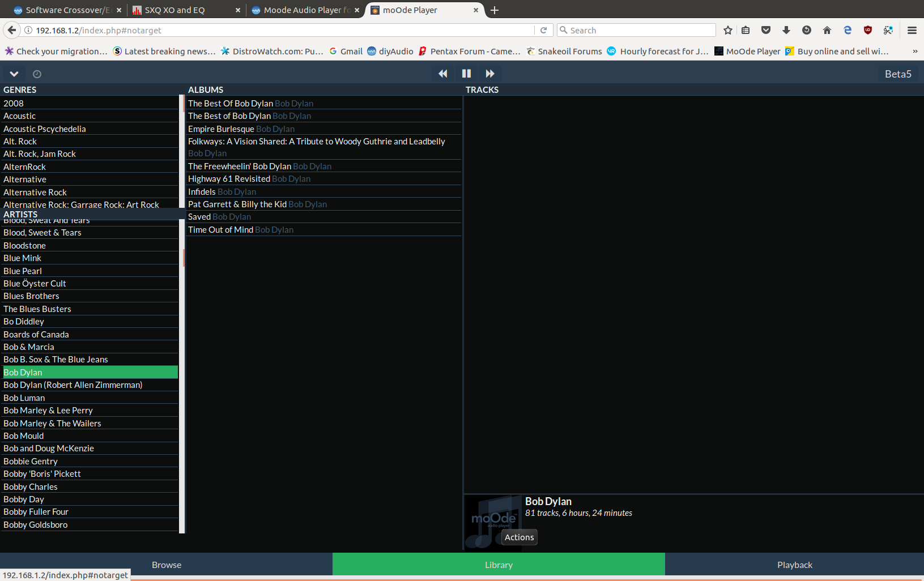Select artist Bob Marley & The Wailers
924x581 pixels.
(91, 423)
